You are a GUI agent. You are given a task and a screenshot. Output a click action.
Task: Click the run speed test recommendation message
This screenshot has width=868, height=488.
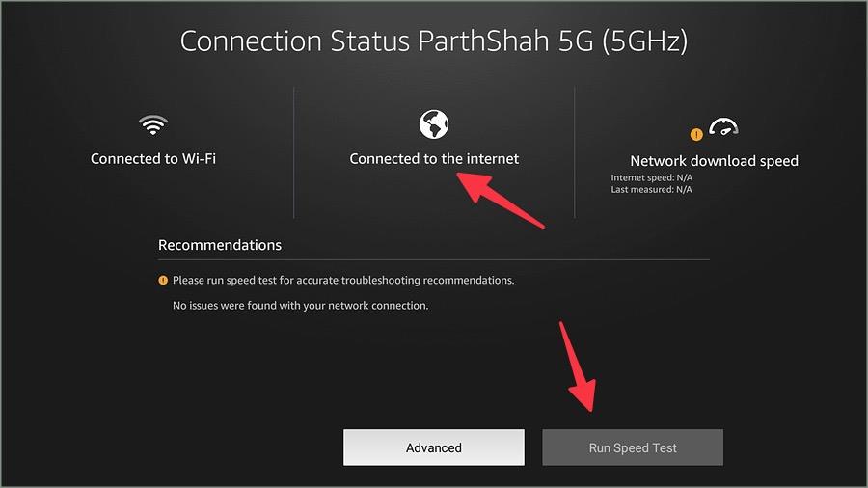[343, 280]
